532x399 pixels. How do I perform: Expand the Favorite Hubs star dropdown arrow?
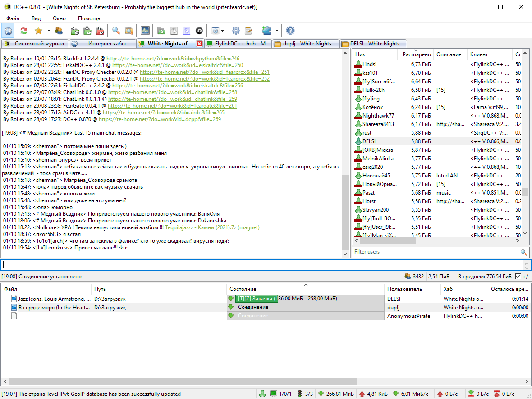48,31
